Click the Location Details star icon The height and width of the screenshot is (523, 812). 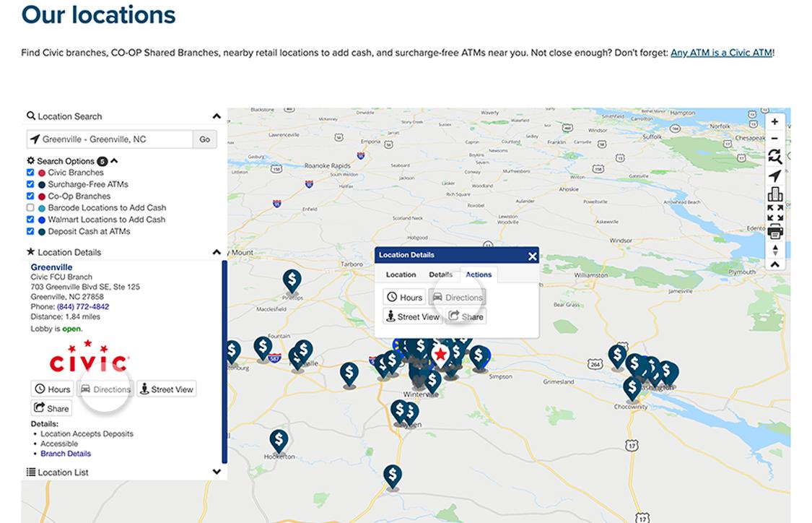point(30,251)
